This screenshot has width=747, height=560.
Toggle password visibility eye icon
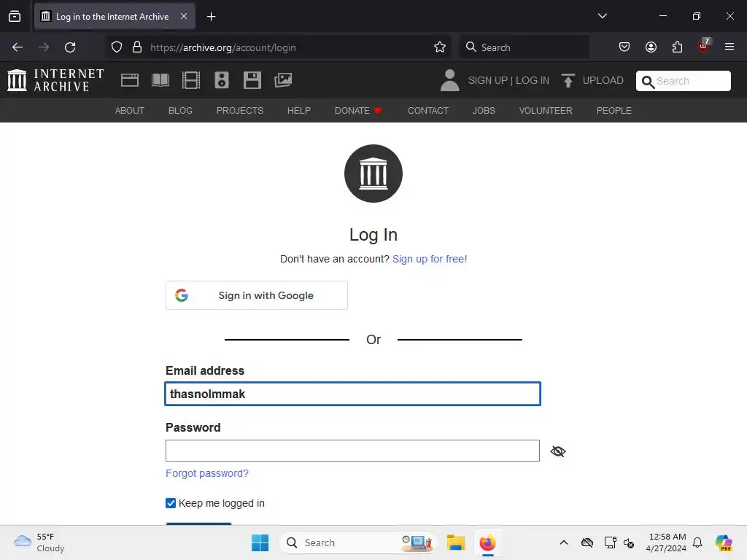pyautogui.click(x=558, y=451)
